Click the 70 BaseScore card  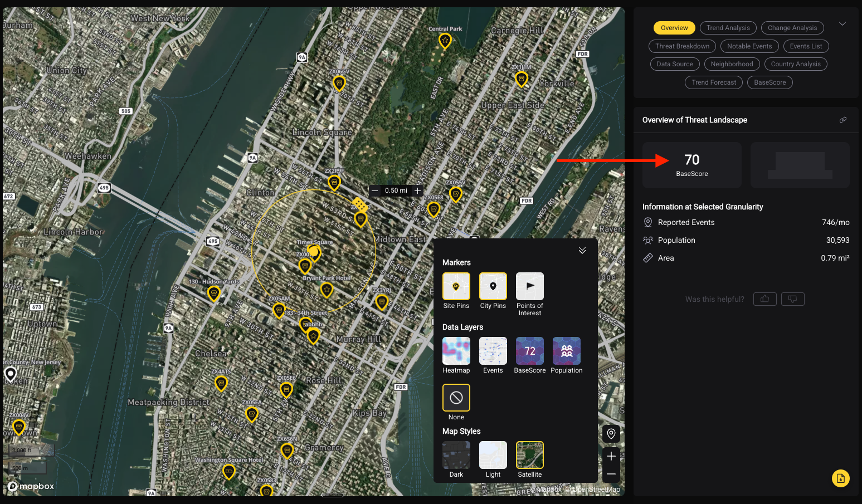pos(692,165)
